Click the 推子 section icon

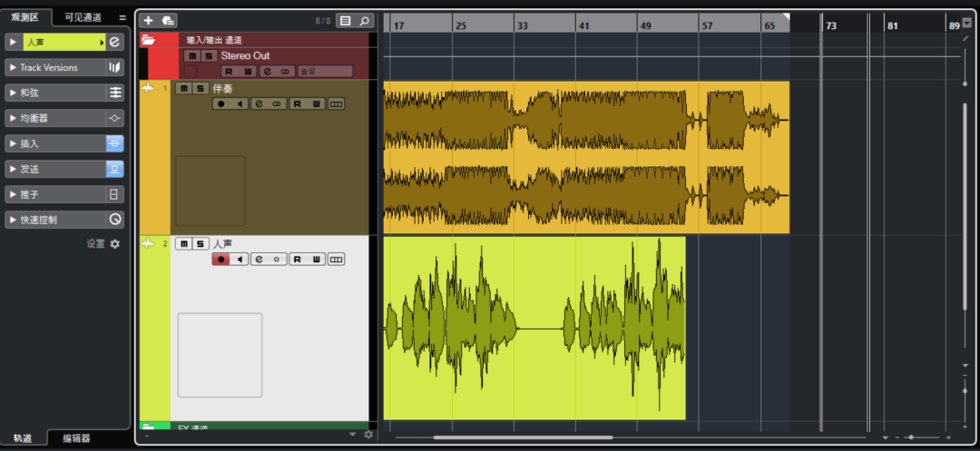coord(114,194)
